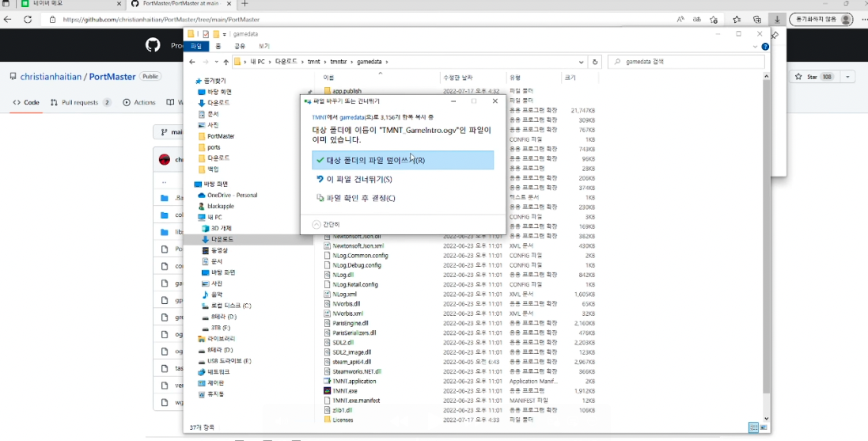Open the Star button dropdown arrow
The width and height of the screenshot is (868, 441).
(847, 77)
